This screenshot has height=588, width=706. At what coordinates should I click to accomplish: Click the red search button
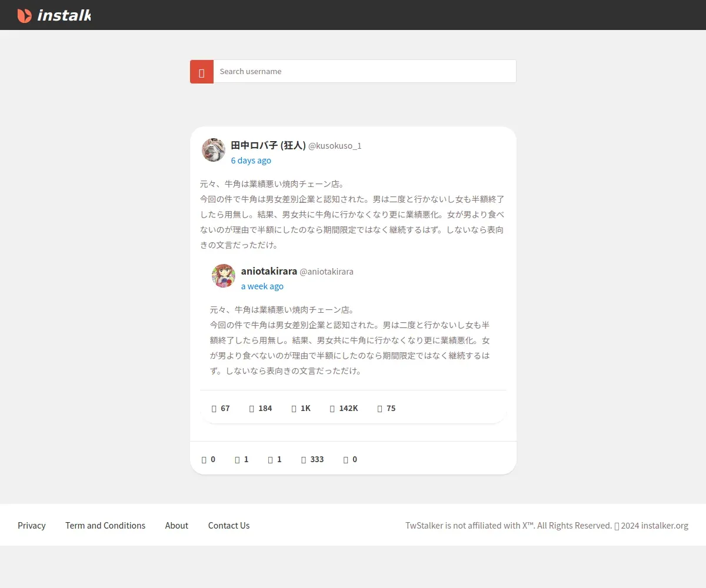tap(202, 72)
